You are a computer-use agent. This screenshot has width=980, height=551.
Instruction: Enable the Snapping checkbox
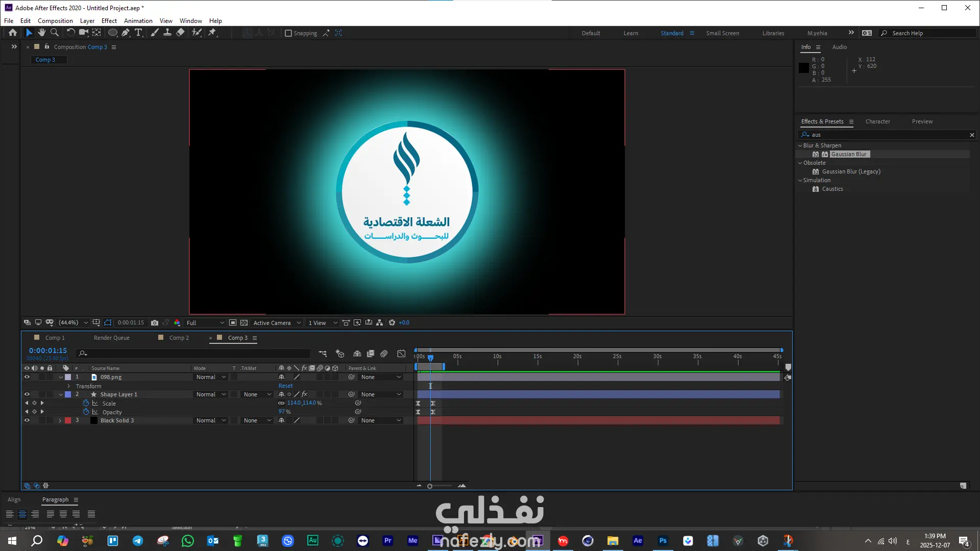288,33
